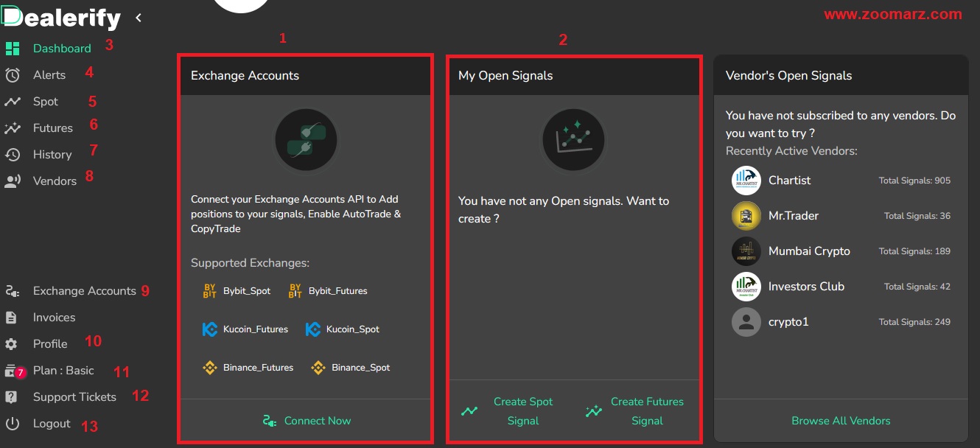Click the Vendor's Open Signals card header
The image size is (980, 448).
pyautogui.click(x=841, y=75)
